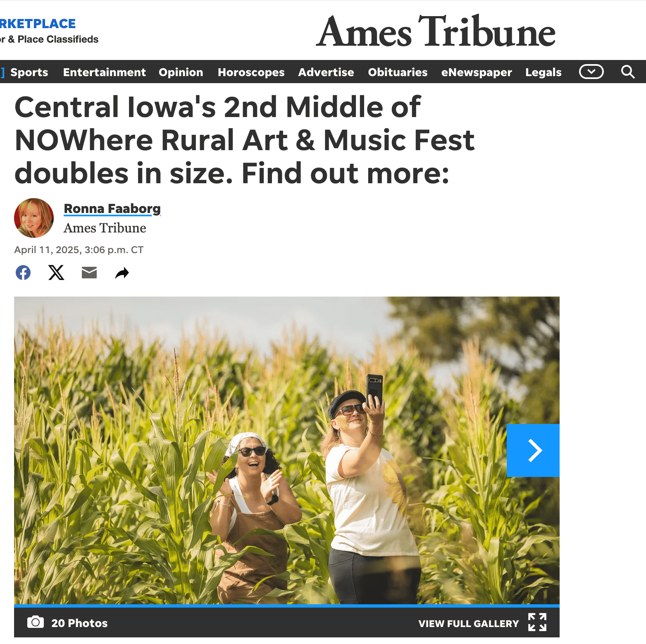
Task: Visit the Obituaries section
Action: (398, 72)
